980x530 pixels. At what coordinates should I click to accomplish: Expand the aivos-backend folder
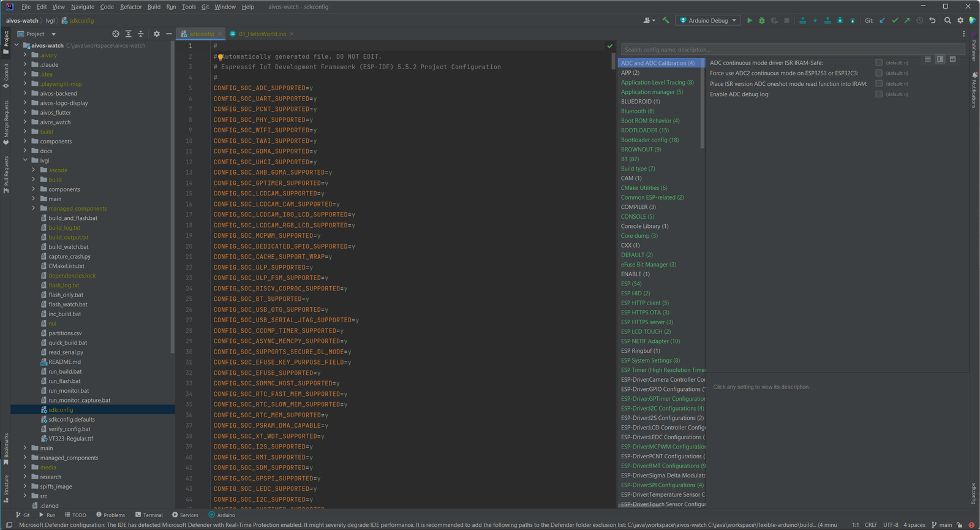25,93
